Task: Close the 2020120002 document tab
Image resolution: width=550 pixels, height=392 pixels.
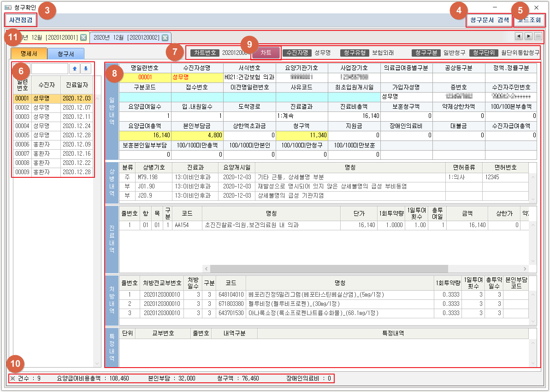Action: (165, 37)
